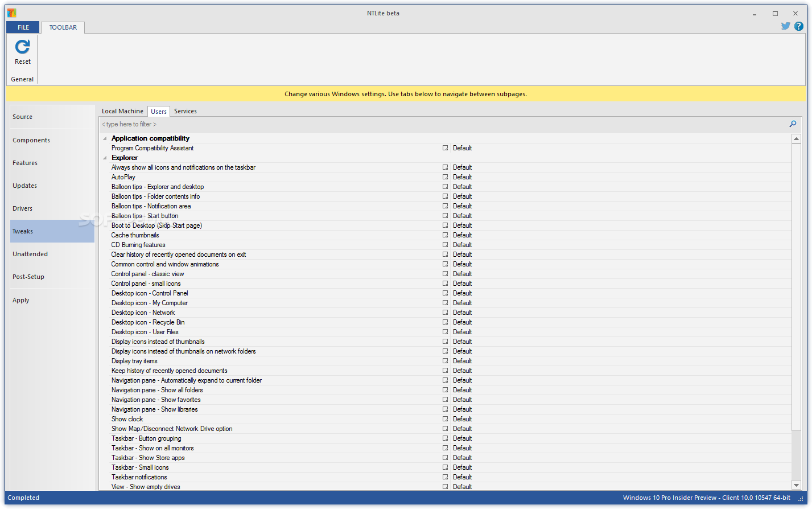Select the TOOLBAR ribbon tab
Image resolution: width=812 pixels, height=509 pixels.
click(63, 27)
